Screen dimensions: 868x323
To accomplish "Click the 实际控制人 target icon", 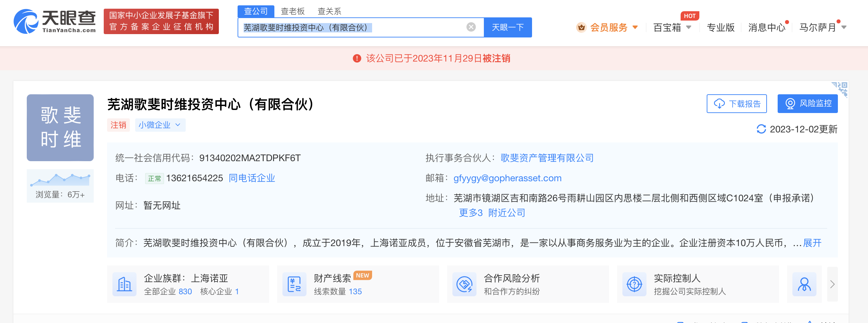I will click(x=634, y=284).
